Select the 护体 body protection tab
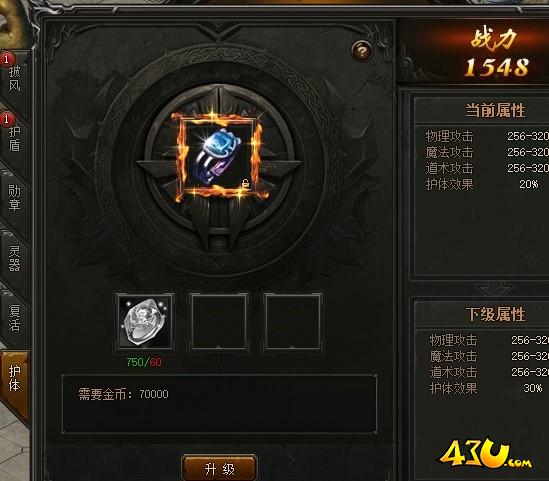The height and width of the screenshot is (481, 549). tap(15, 379)
